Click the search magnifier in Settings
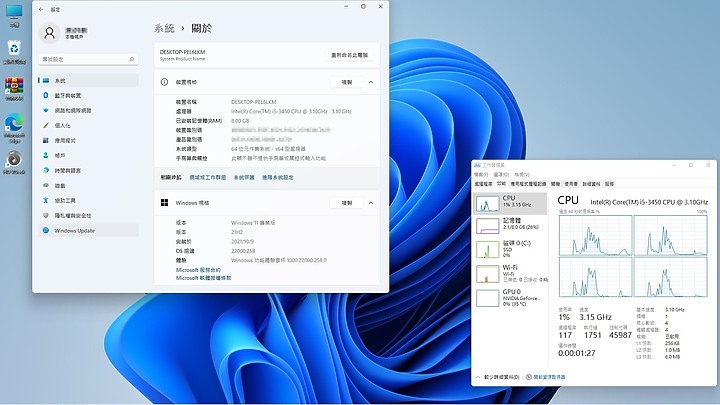 pos(131,59)
